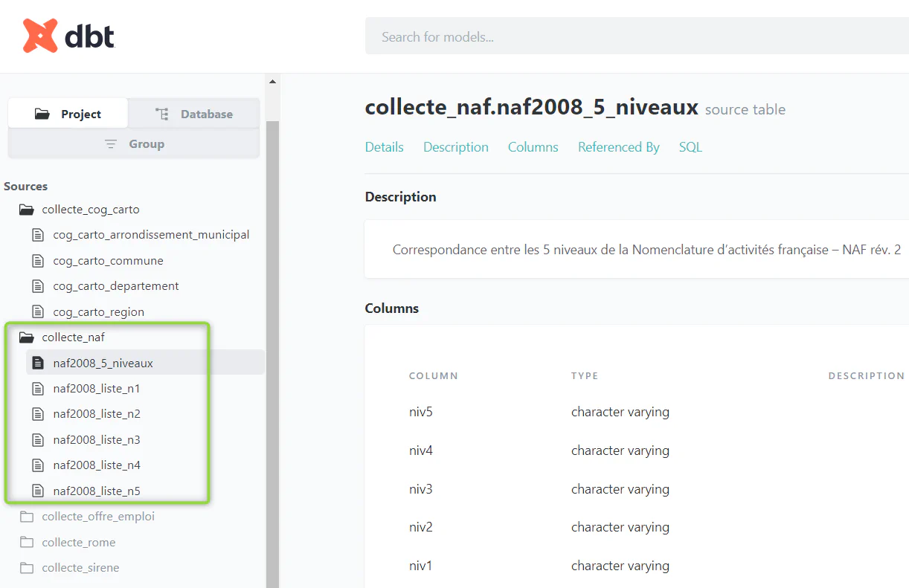The height and width of the screenshot is (588, 909).
Task: Click the document icon beside cog_carto_commune
Action: [38, 261]
